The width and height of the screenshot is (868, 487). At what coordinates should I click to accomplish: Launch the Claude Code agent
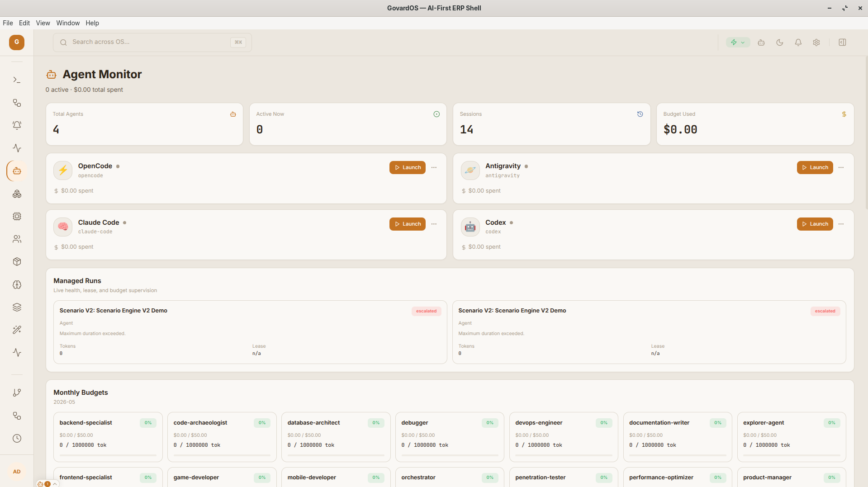click(x=408, y=224)
